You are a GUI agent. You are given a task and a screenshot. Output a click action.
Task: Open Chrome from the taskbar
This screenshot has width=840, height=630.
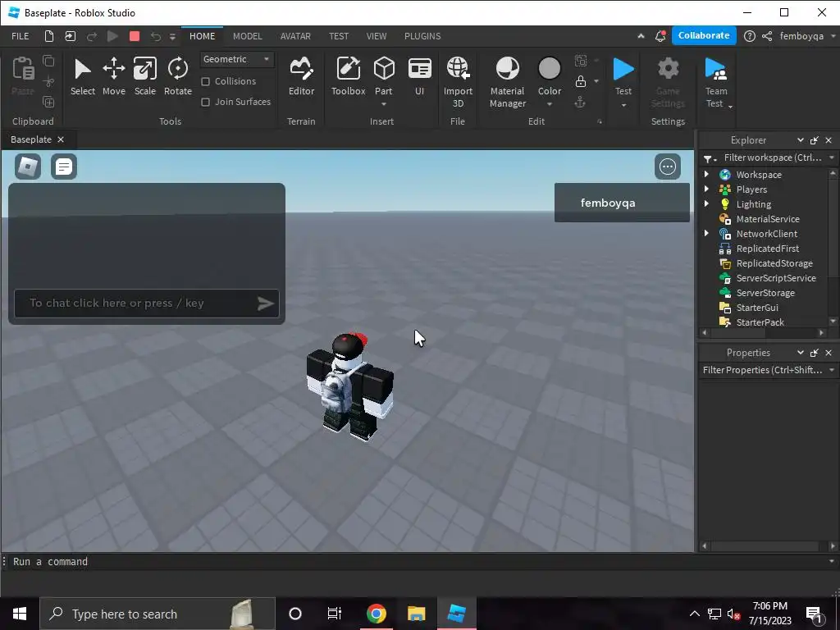coord(376,614)
